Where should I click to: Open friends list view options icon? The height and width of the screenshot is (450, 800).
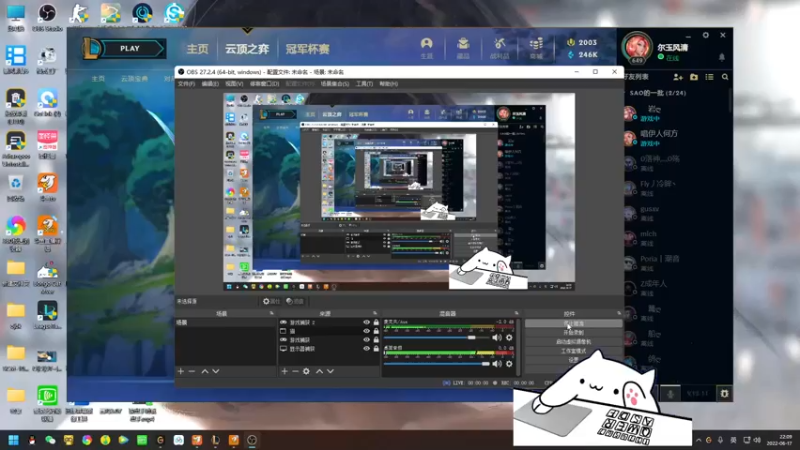709,77
